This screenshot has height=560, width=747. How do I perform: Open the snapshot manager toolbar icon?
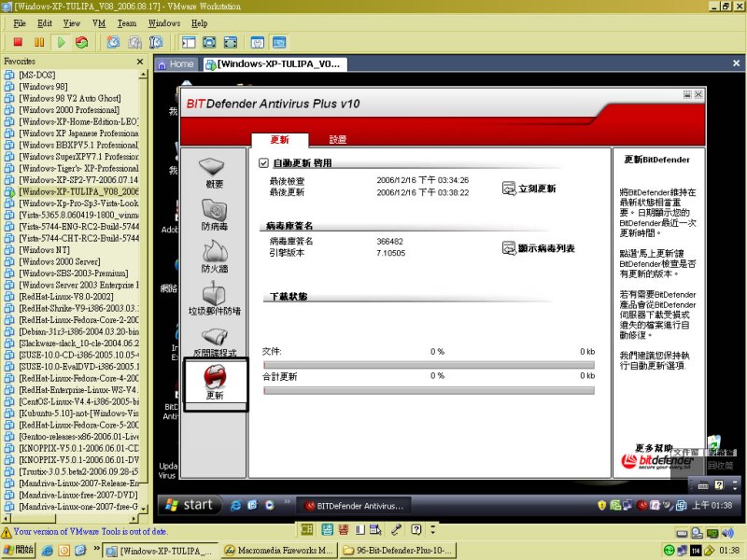156,42
